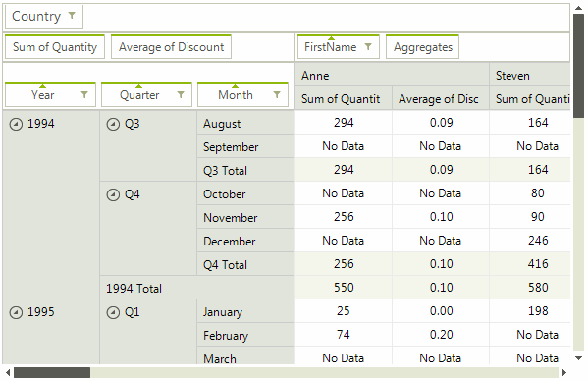Click the Sum of Quantity aggregate field
Image resolution: width=588 pixels, height=381 pixels.
pyautogui.click(x=55, y=47)
